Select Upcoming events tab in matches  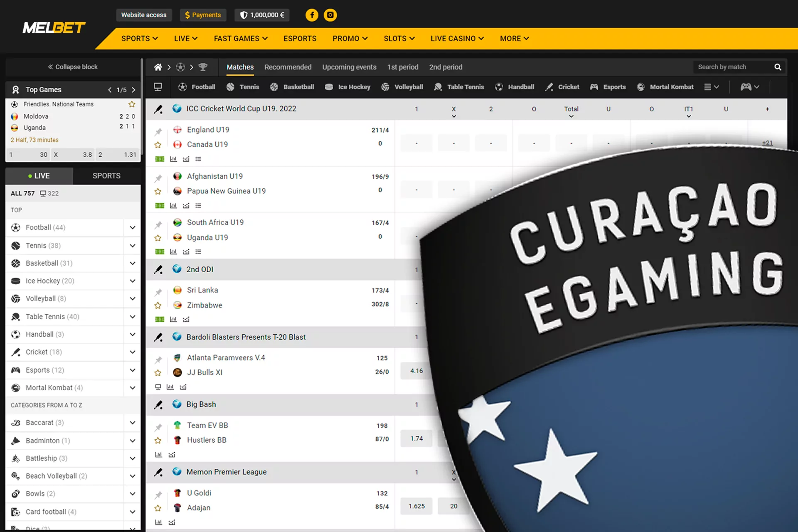point(348,67)
